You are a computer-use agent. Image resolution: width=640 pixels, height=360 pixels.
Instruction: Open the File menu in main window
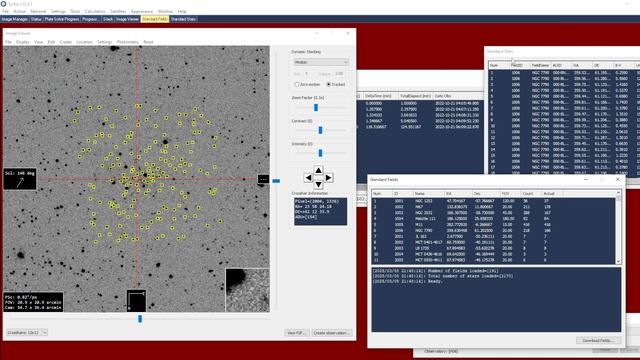coord(5,11)
